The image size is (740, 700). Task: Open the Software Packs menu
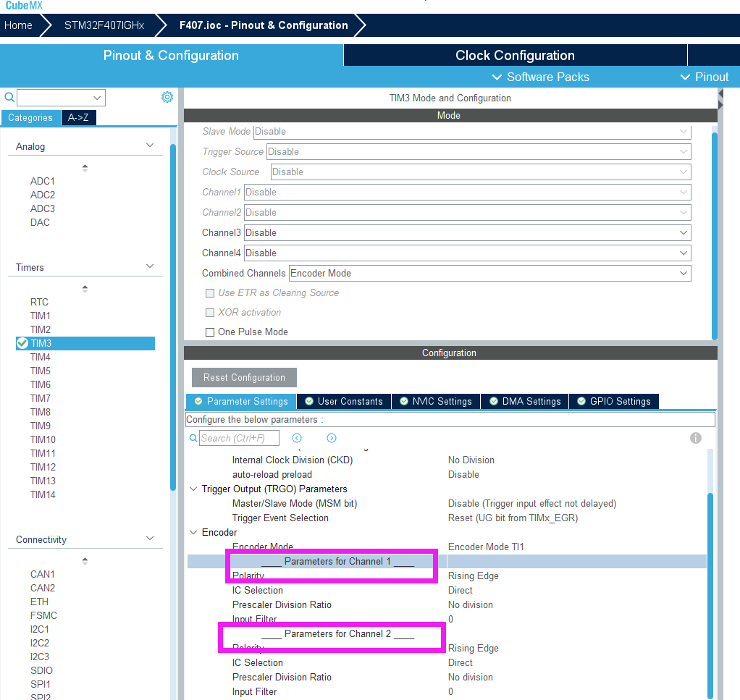tap(541, 77)
